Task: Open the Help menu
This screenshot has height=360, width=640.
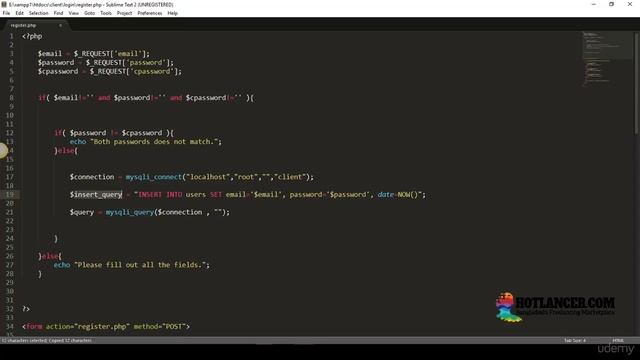Action: pyautogui.click(x=173, y=13)
